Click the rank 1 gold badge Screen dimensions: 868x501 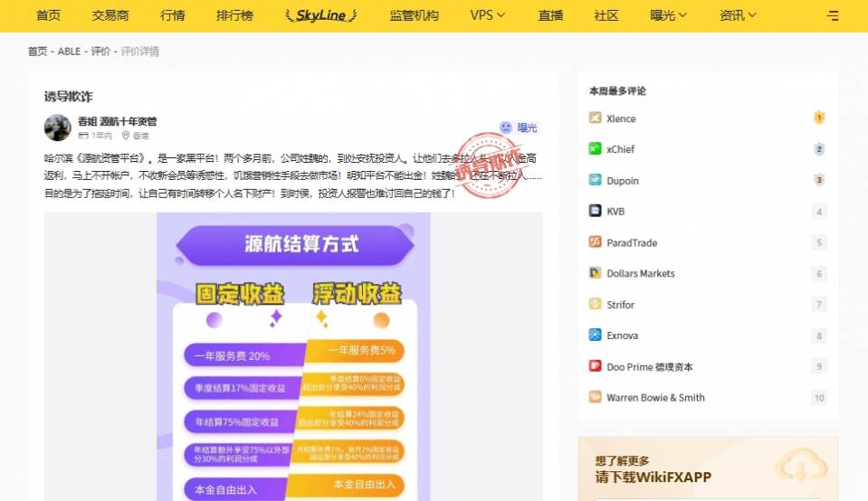pyautogui.click(x=819, y=118)
